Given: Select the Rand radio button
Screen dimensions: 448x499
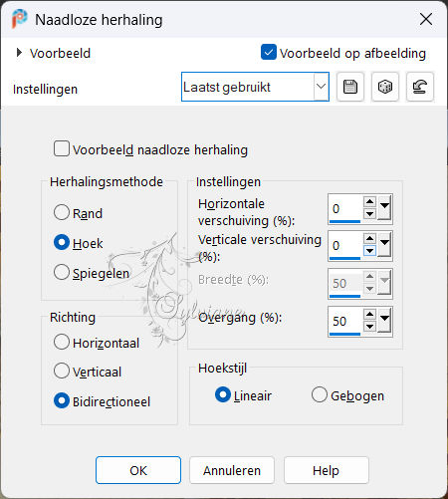Looking at the screenshot, I should pyautogui.click(x=62, y=212).
